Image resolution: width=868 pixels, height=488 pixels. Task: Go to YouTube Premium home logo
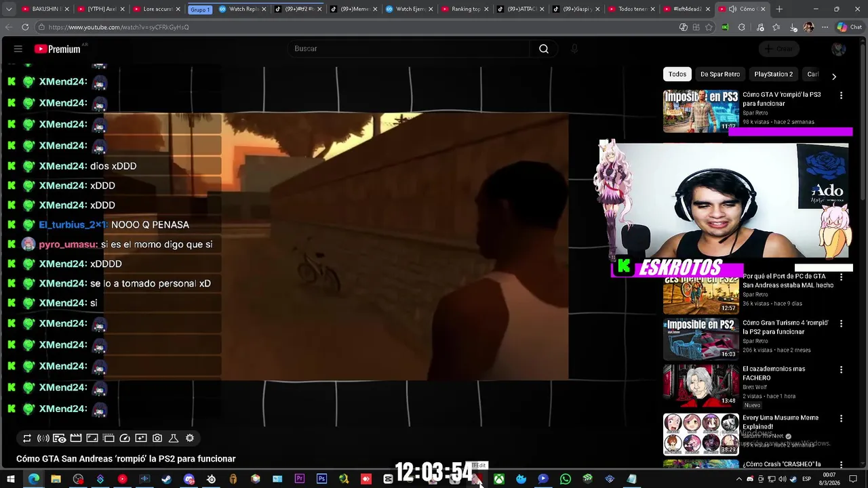58,49
